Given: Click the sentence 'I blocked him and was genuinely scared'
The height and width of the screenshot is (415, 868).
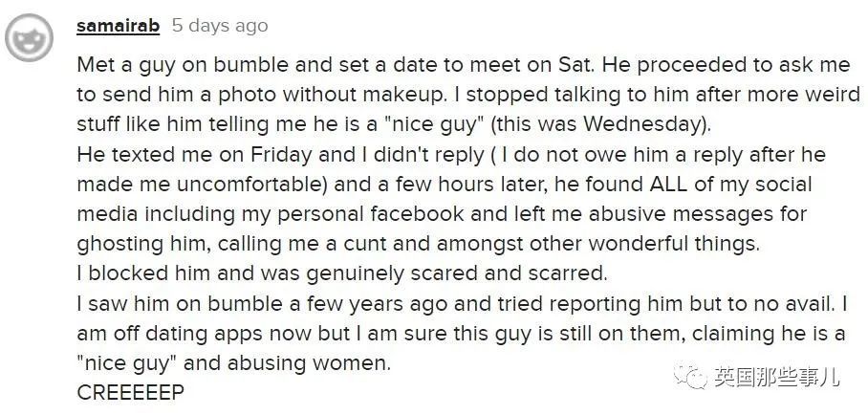Looking at the screenshot, I should pyautogui.click(x=342, y=273).
